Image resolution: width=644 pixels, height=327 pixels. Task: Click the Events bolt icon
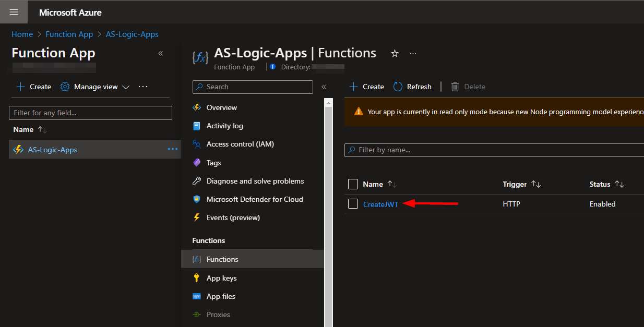click(197, 217)
